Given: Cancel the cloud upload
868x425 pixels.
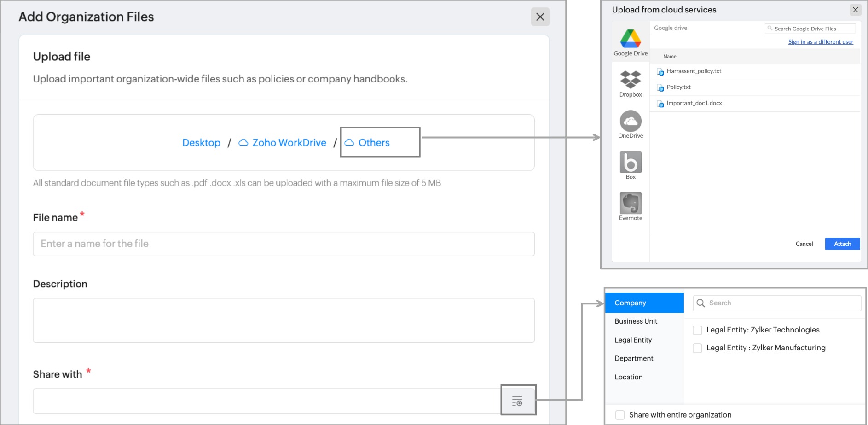Looking at the screenshot, I should pos(804,244).
